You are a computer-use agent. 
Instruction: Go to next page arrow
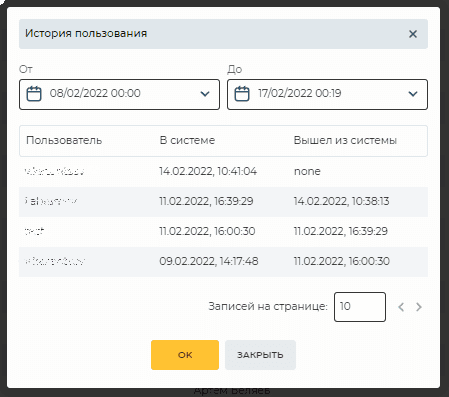419,307
